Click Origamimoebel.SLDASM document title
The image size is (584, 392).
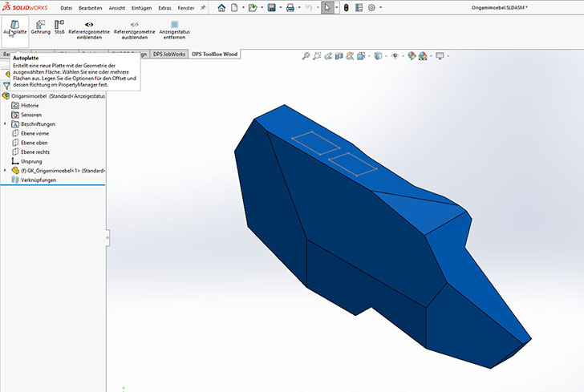tap(499, 7)
